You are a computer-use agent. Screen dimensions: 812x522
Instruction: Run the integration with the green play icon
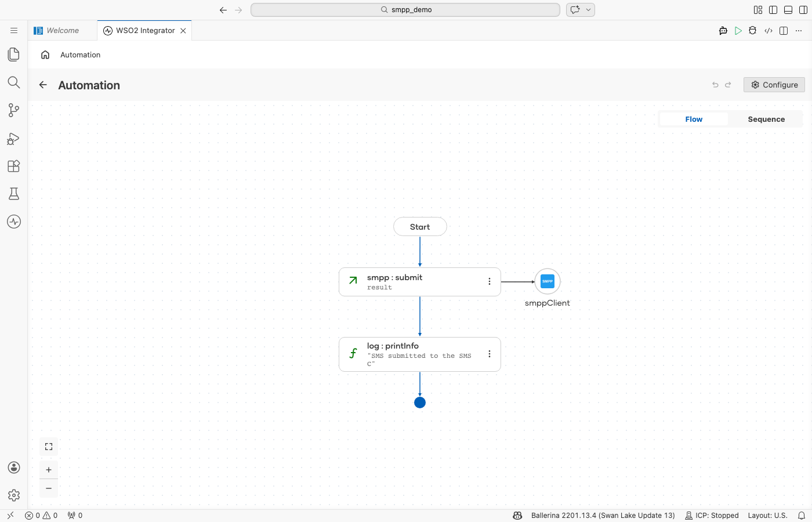pyautogui.click(x=738, y=31)
